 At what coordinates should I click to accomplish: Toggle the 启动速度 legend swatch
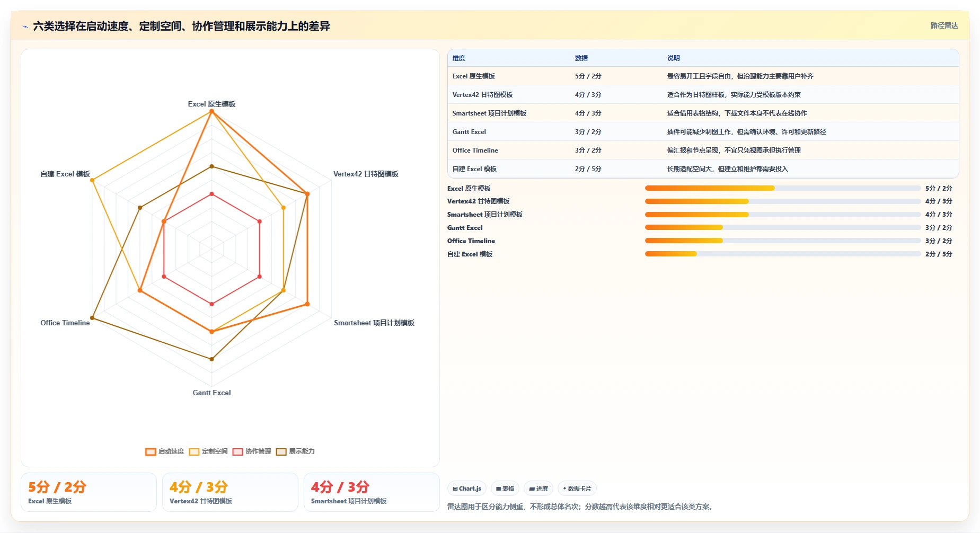151,451
